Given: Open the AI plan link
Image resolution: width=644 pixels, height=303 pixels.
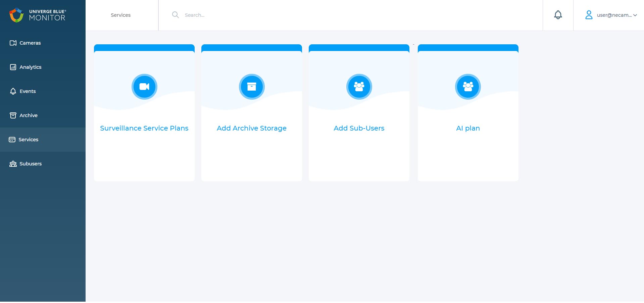Looking at the screenshot, I should pos(468,128).
